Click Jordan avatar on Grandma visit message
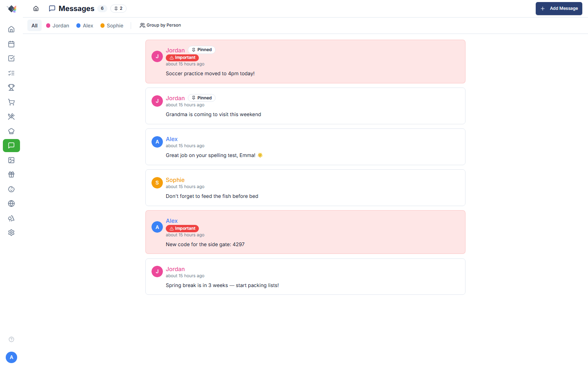Image resolution: width=588 pixels, height=368 pixels. tap(157, 101)
